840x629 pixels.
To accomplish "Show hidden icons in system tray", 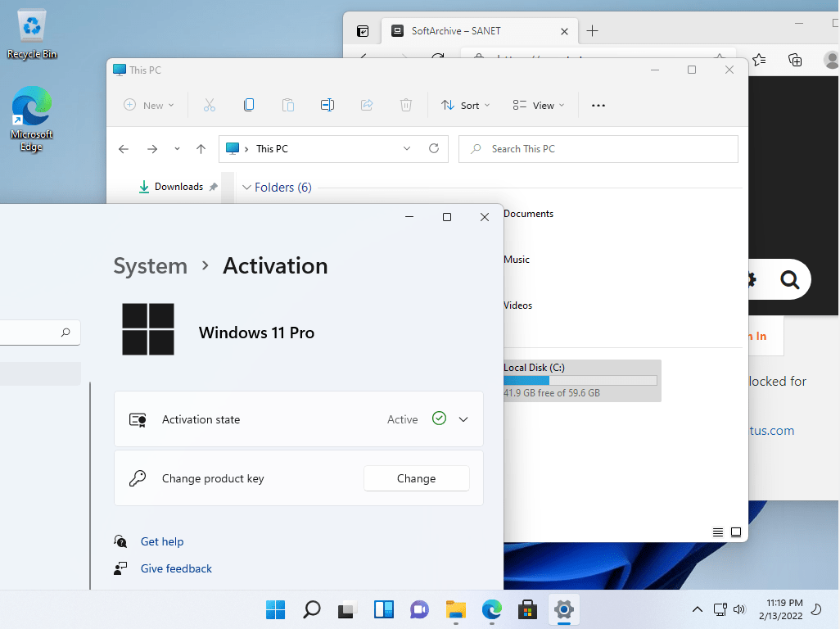I will pyautogui.click(x=697, y=609).
